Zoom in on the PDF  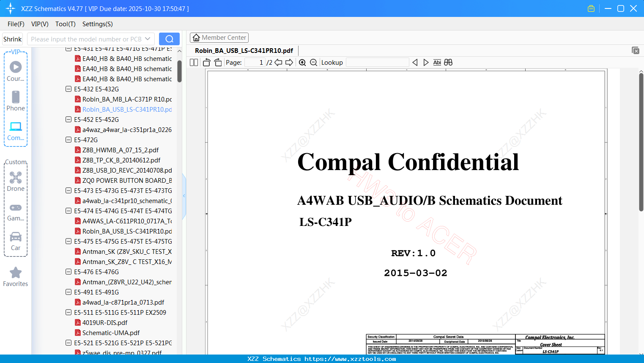[302, 62]
